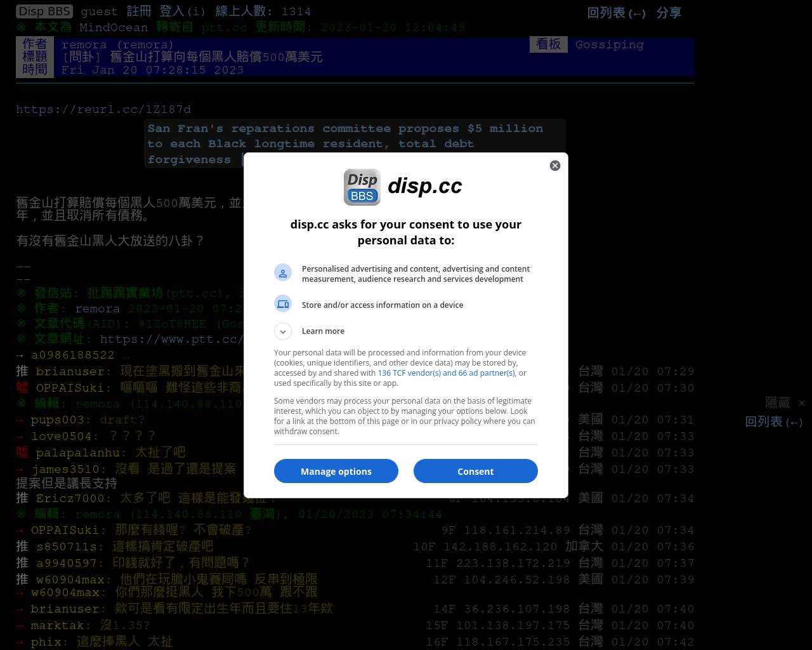Click the Manage options button
Viewport: 812px width, 650px height.
coord(336,471)
